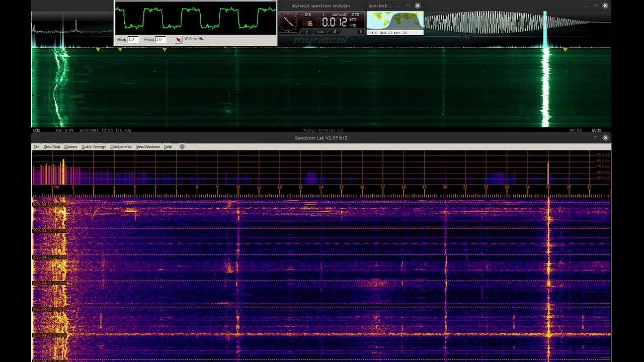
Task: Click the -50.0 dB amplitude scale label
Action: tap(603, 155)
